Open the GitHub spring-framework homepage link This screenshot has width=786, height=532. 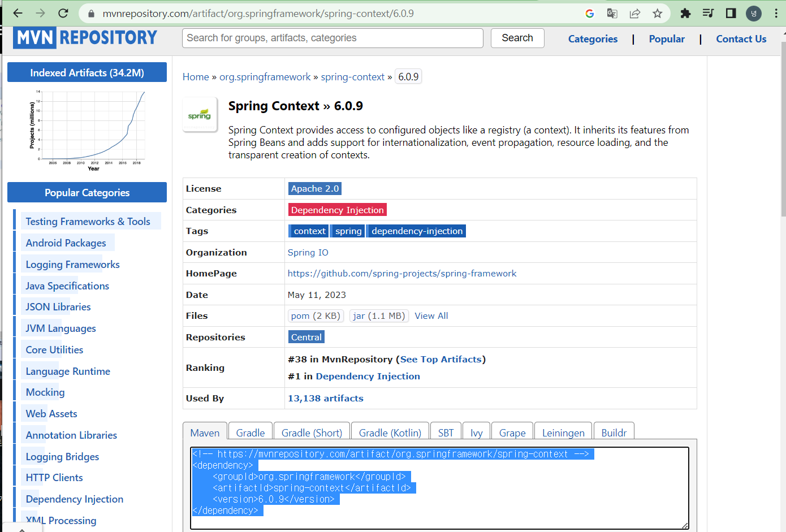tap(402, 274)
